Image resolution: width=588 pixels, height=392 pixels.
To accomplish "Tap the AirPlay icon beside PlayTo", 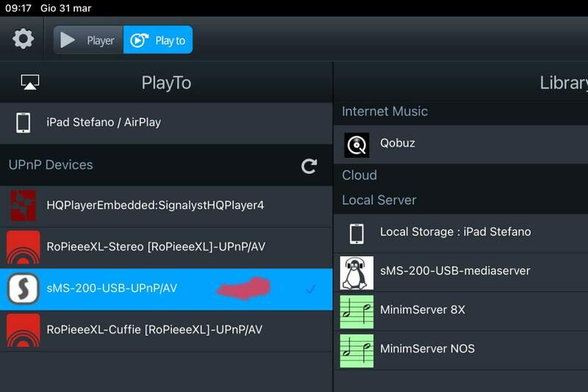I will point(30,82).
